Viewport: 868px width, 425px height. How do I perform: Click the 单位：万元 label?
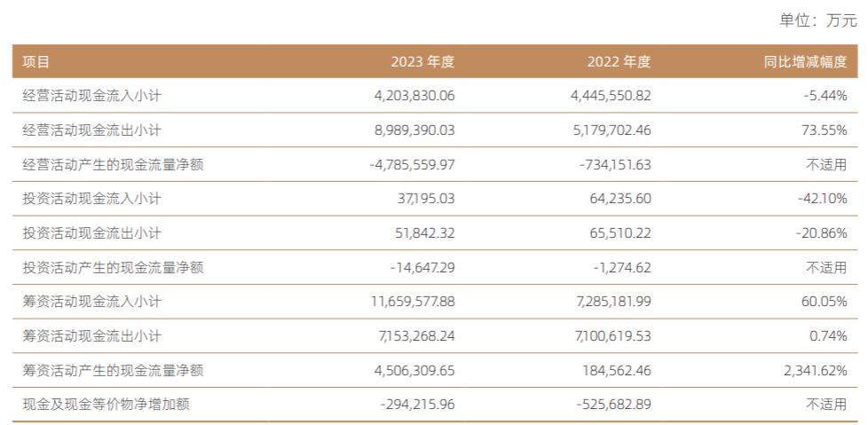[818, 21]
